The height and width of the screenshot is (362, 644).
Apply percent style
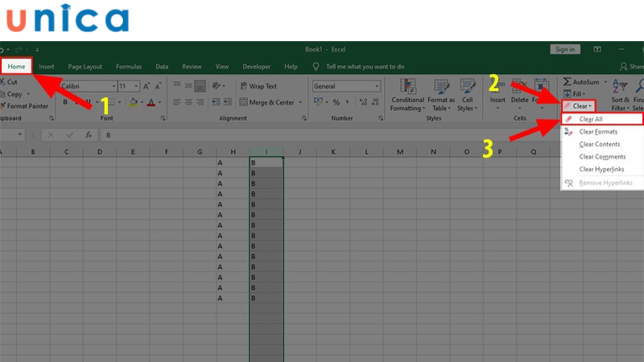[x=336, y=102]
